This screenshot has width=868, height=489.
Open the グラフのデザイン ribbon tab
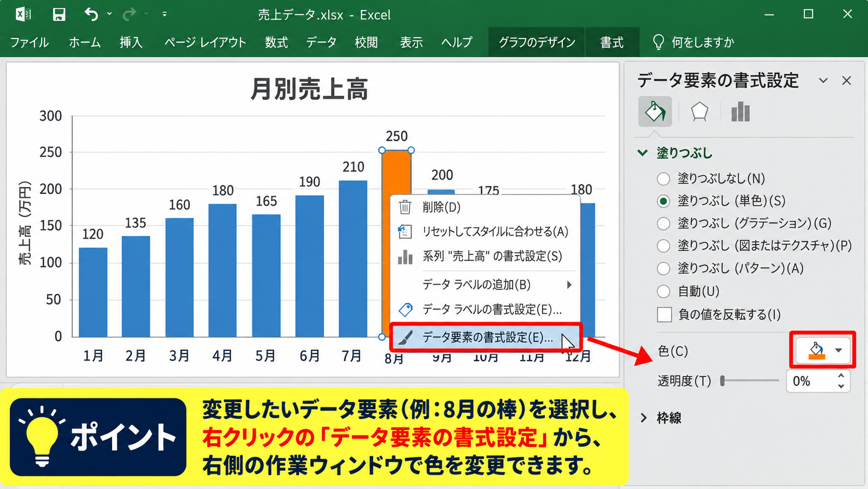click(x=537, y=42)
